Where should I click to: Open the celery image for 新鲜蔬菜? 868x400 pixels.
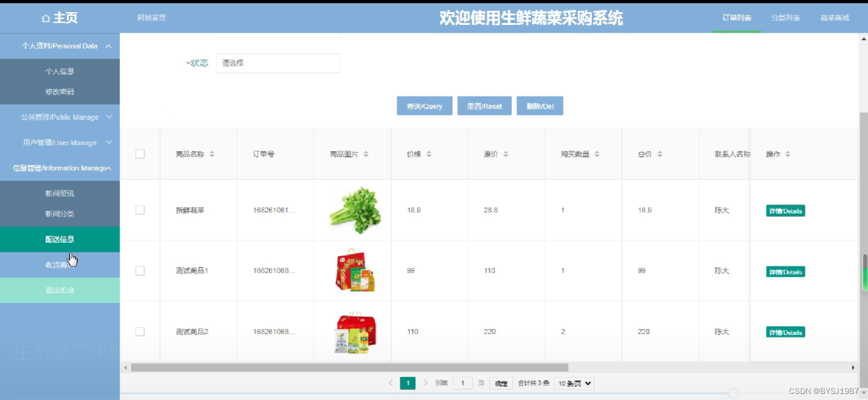pyautogui.click(x=355, y=210)
